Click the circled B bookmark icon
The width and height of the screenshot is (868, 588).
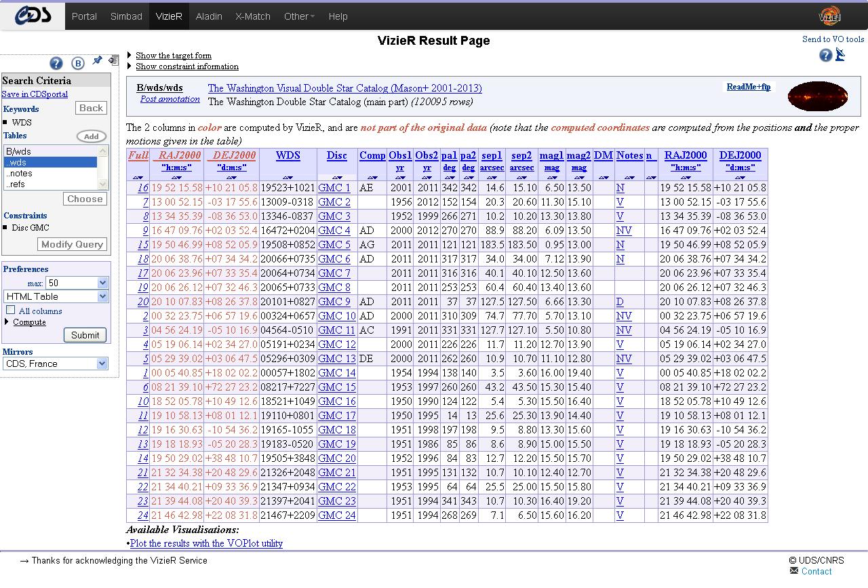click(78, 63)
